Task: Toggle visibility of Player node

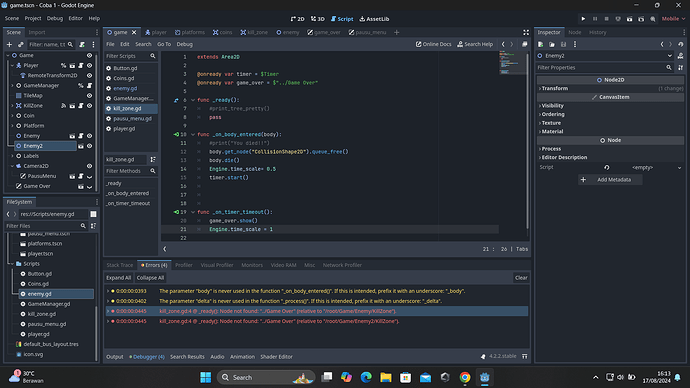Action: 89,66
